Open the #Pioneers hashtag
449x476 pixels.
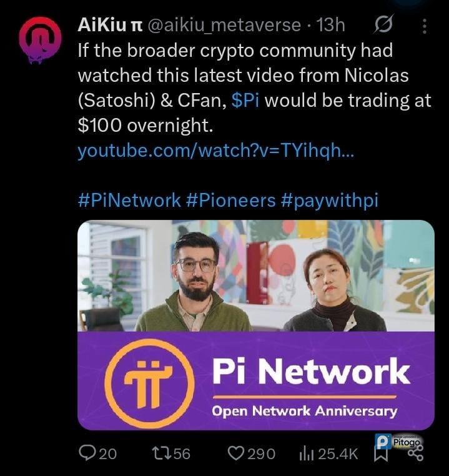(x=231, y=200)
